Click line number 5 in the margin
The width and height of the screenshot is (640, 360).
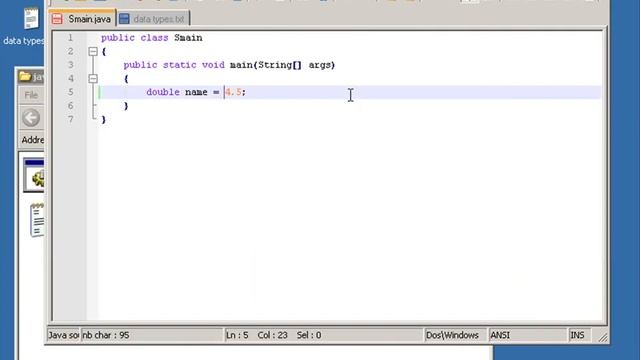pyautogui.click(x=71, y=92)
